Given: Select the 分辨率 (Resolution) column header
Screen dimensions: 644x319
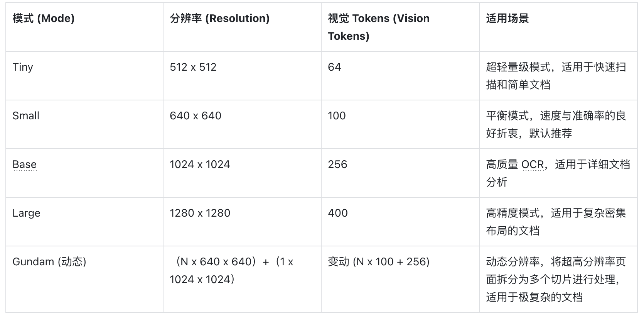Looking at the screenshot, I should pos(219,19).
